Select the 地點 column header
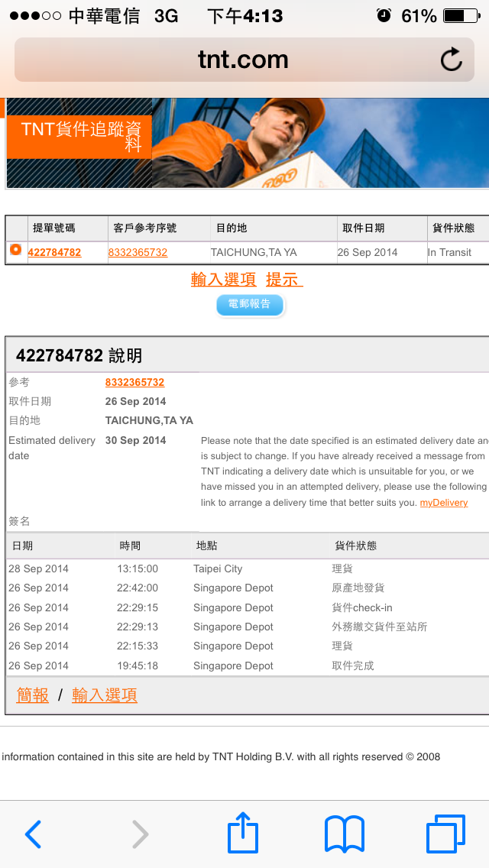 click(206, 546)
